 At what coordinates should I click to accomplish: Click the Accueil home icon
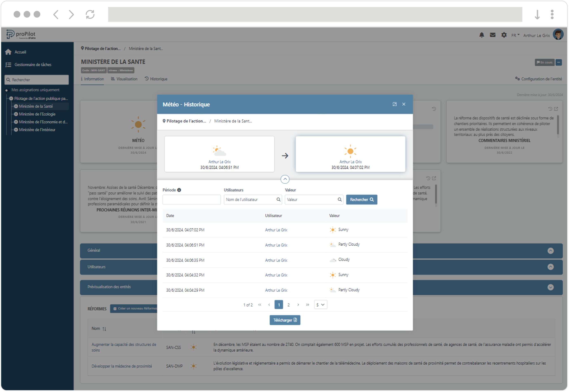pyautogui.click(x=8, y=52)
